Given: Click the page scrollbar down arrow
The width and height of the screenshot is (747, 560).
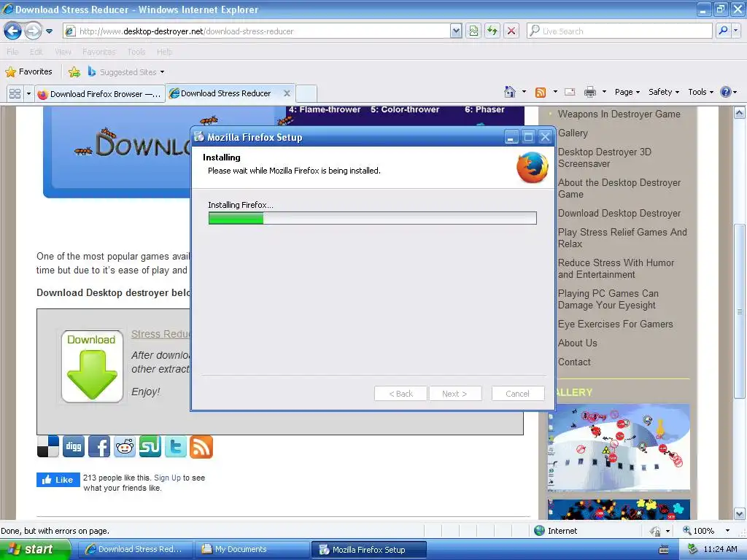Looking at the screenshot, I should [739, 514].
